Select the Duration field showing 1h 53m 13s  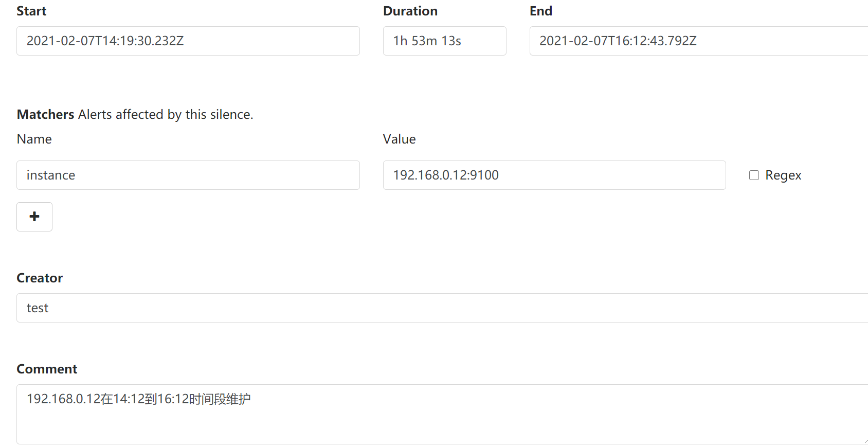(445, 41)
